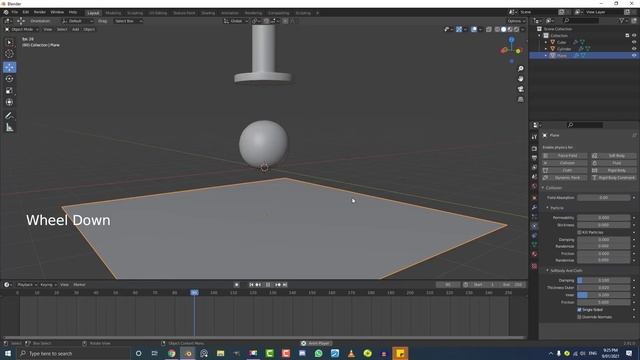Adjust the Softbody Damping slider
This screenshot has width=640, height=360.
(604, 280)
